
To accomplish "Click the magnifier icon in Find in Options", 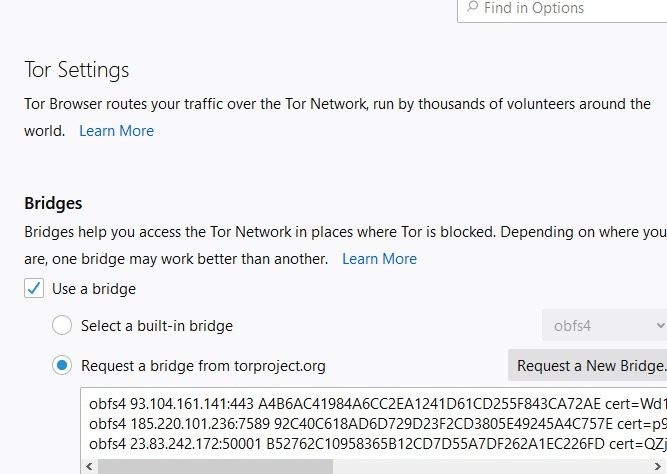I will click(473, 8).
